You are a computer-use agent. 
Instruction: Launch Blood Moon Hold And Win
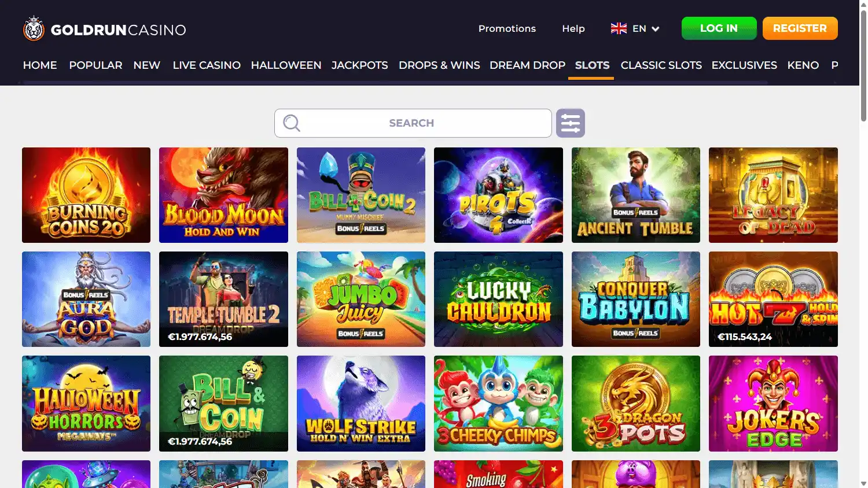(x=223, y=195)
